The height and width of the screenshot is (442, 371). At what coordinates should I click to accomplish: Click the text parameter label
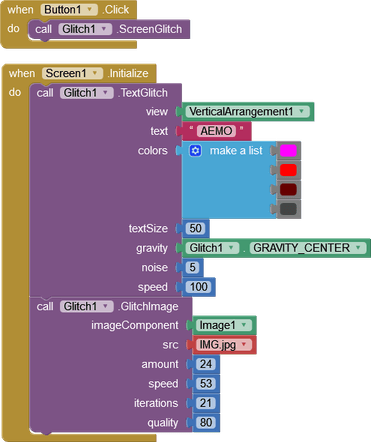coord(159,131)
